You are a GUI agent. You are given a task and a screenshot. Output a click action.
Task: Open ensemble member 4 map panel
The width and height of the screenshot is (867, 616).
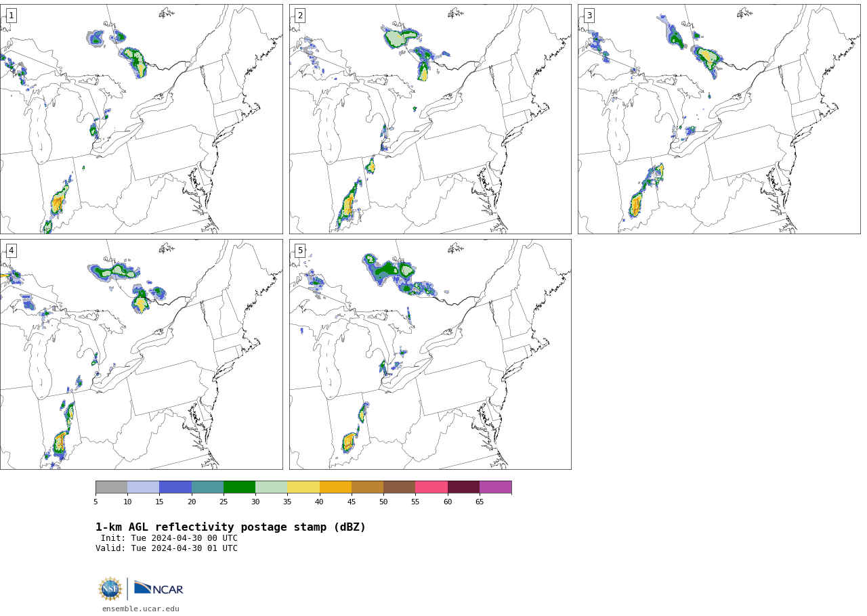[x=142, y=354]
